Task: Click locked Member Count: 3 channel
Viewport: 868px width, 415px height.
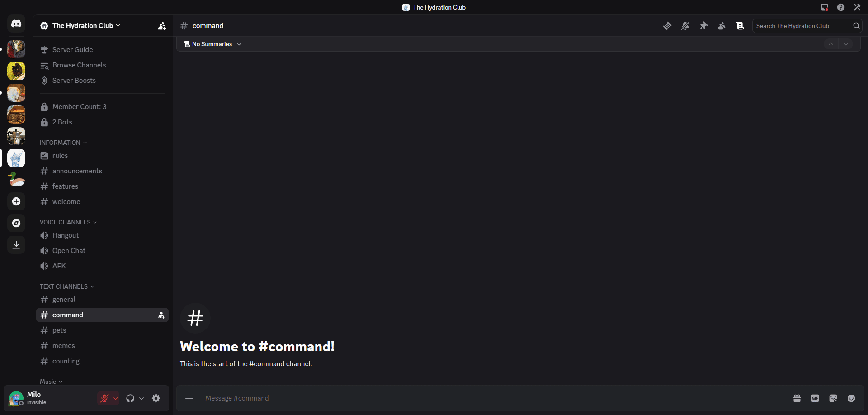Action: tap(102, 107)
